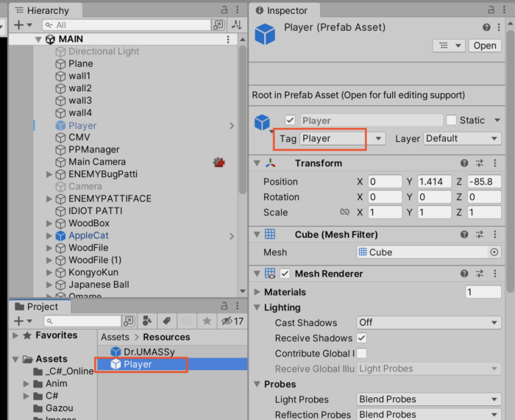The image size is (515, 420).
Task: Select the Player prefab asset in Resources
Action: pos(172,364)
